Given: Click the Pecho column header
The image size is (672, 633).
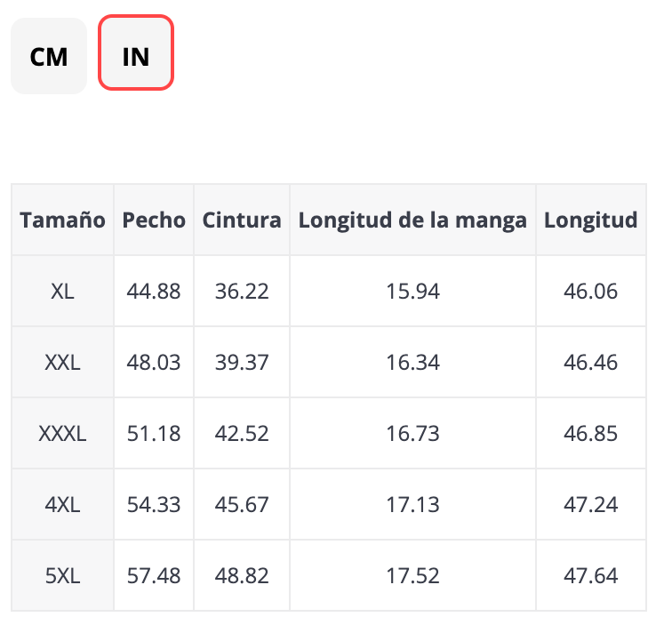Looking at the screenshot, I should (154, 220).
